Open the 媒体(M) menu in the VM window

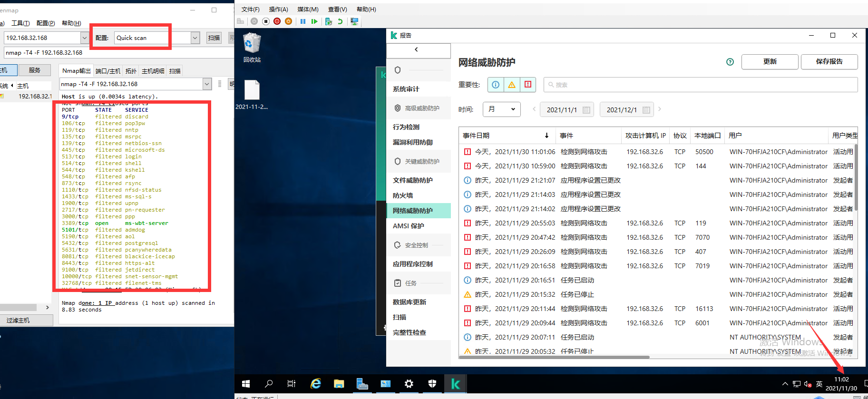(x=308, y=10)
